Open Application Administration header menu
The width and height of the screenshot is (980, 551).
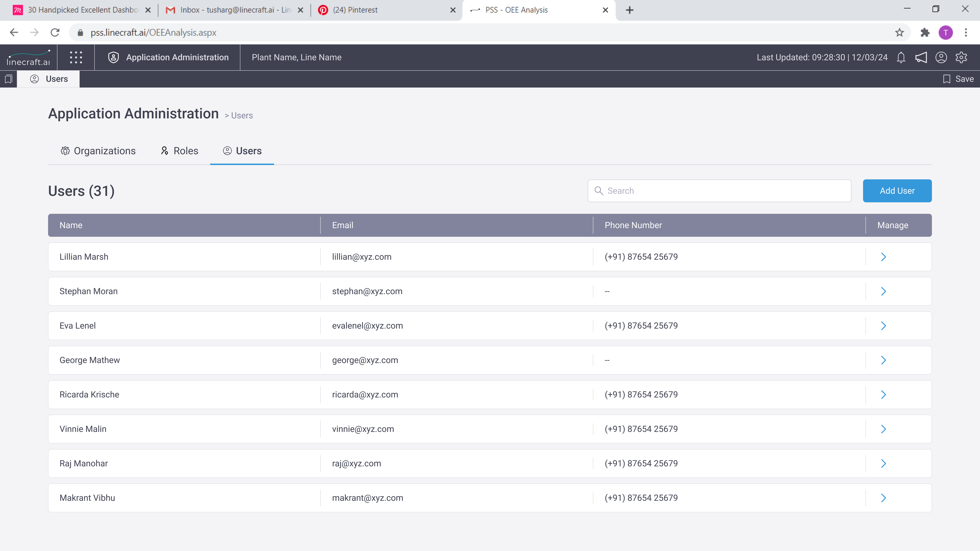(x=168, y=57)
